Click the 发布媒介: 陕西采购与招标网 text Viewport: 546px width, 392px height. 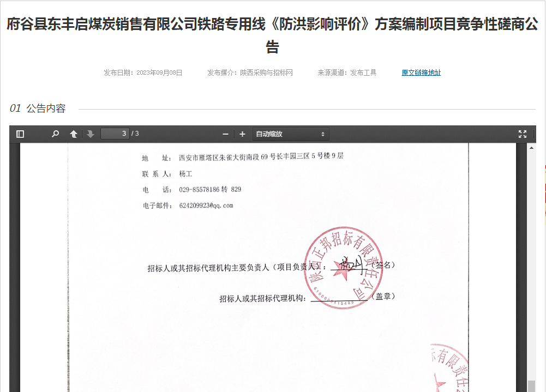point(250,73)
